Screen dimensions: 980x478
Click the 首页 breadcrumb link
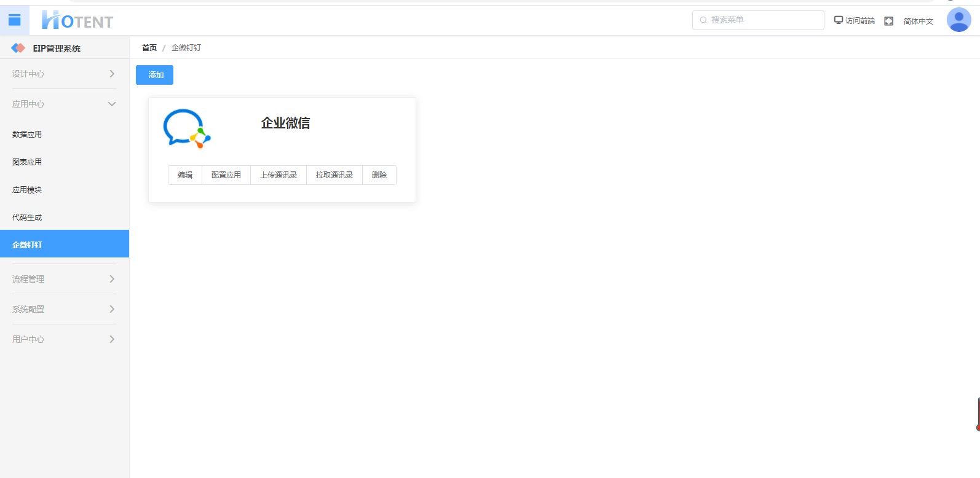pyautogui.click(x=149, y=48)
